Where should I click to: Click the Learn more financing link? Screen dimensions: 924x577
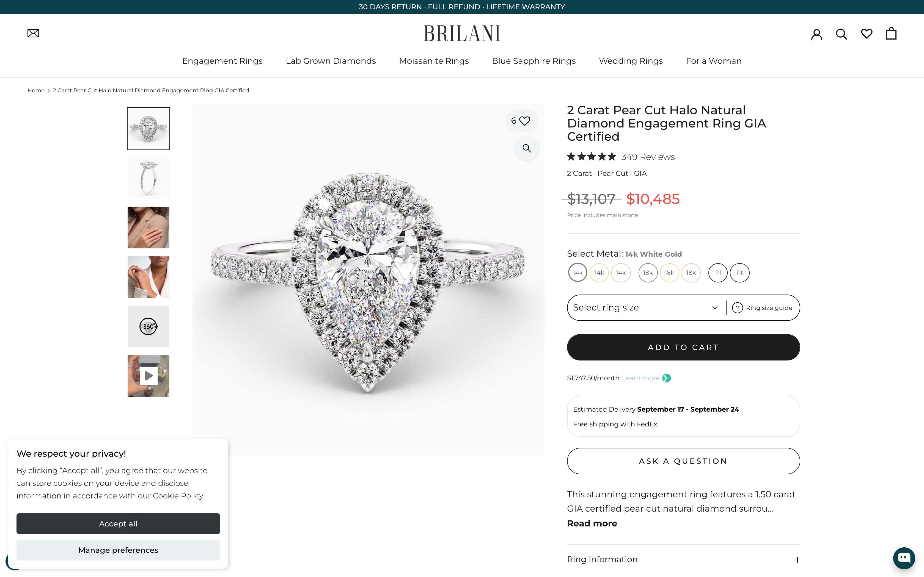pos(640,378)
